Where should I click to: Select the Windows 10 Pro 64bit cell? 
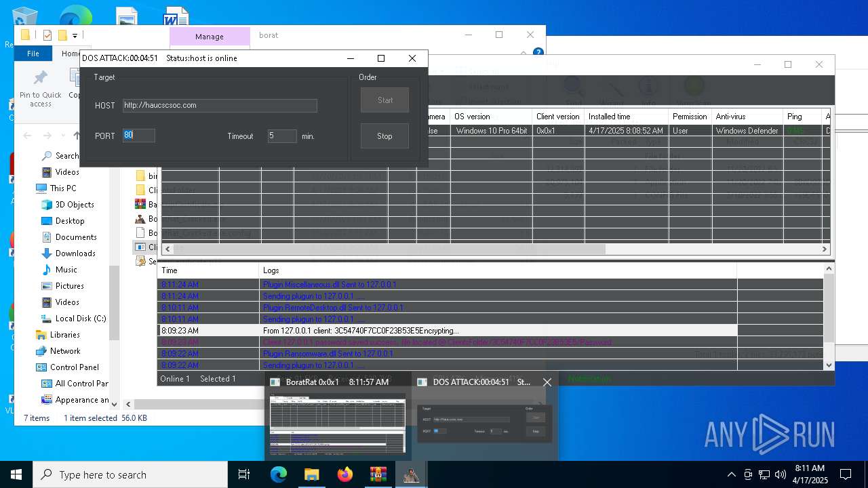[491, 131]
